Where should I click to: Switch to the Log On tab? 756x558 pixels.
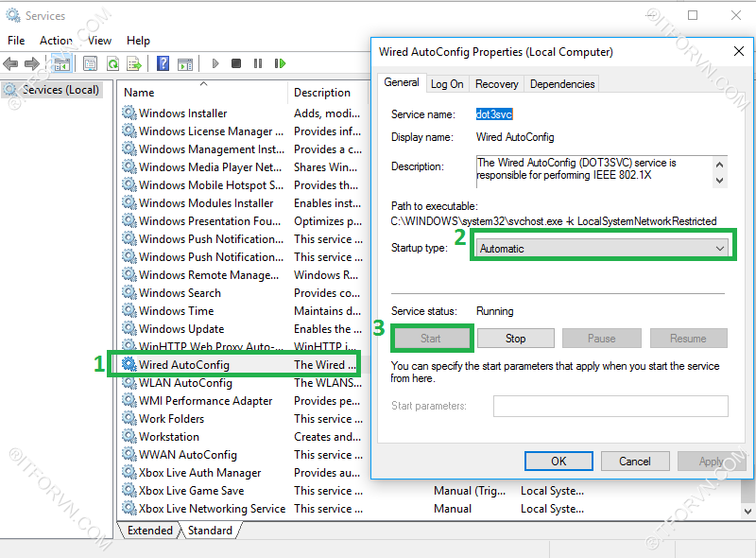446,83
